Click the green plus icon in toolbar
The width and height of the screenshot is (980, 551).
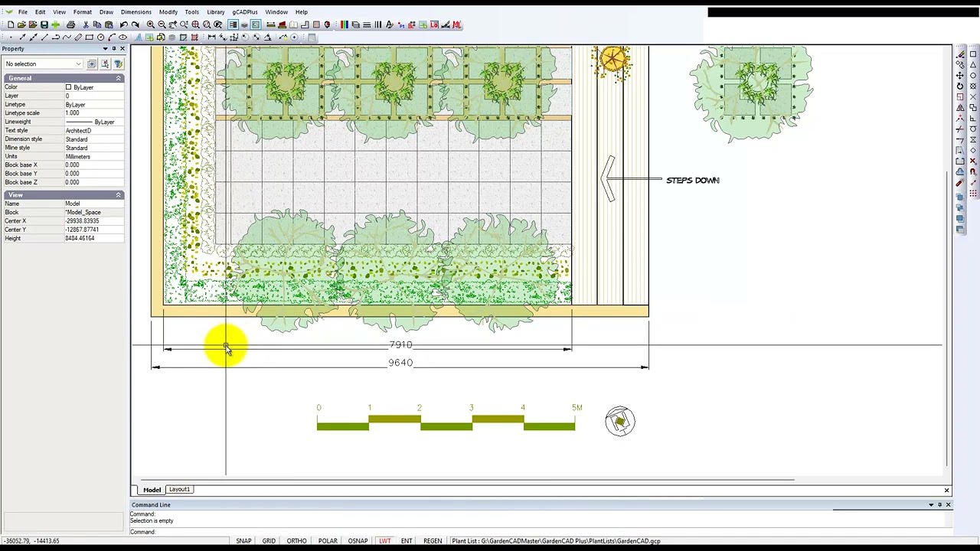(55, 24)
